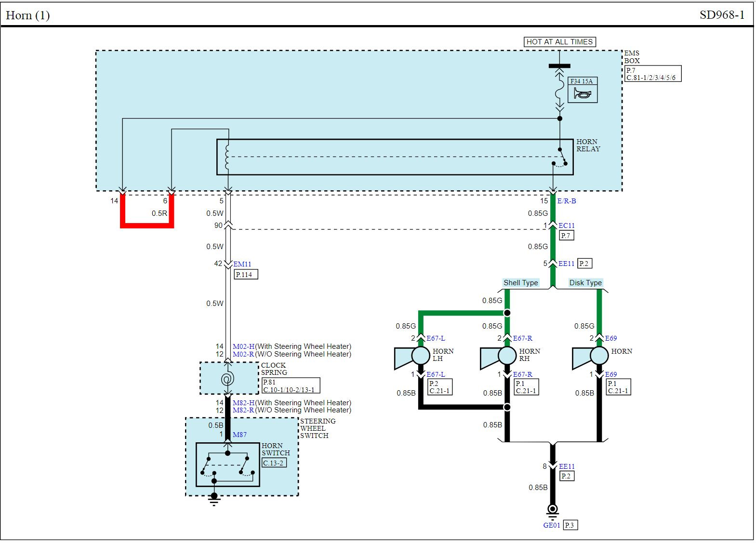Screen dimensions: 756x543
Task: Click the STEERING WHEEL SWITCH label
Action: click(x=318, y=428)
